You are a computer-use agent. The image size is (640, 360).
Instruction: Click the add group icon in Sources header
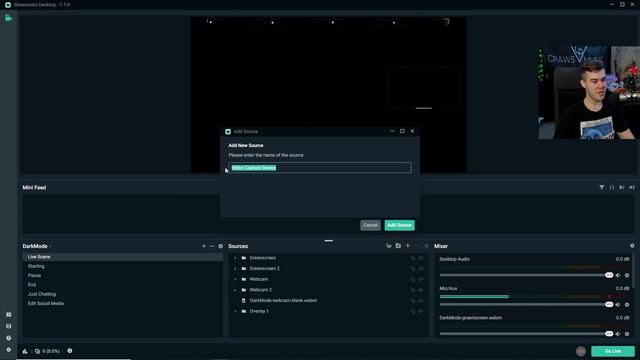[x=389, y=246]
